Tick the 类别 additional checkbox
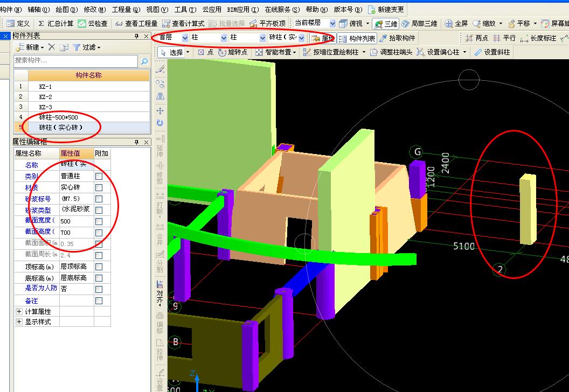The image size is (569, 392). (99, 176)
